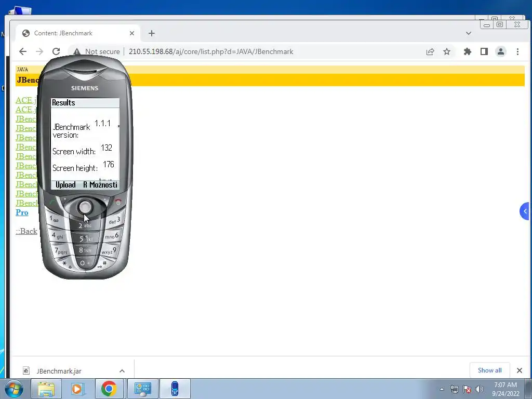Open the Extensions puzzle icon

467,51
